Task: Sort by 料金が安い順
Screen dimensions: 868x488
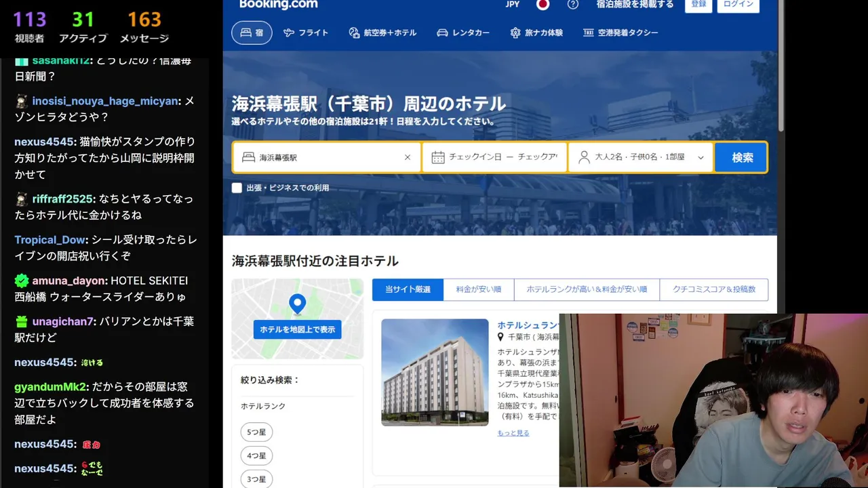Action: [x=479, y=289]
